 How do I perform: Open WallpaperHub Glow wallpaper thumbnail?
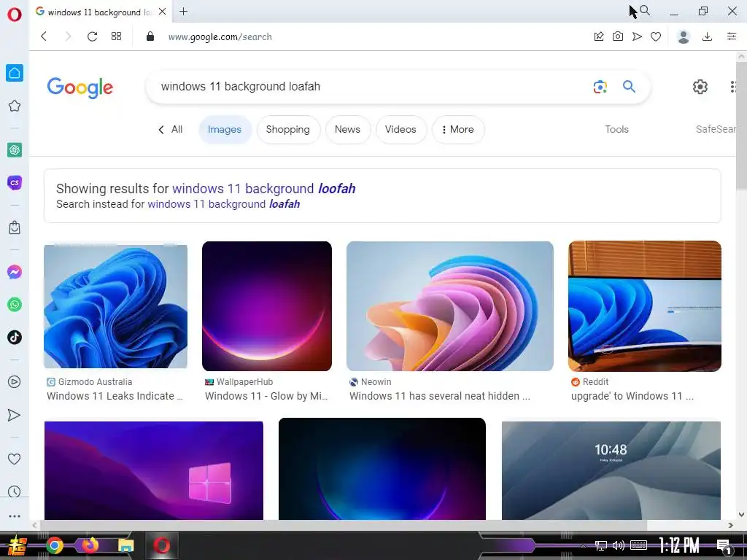pos(267,306)
